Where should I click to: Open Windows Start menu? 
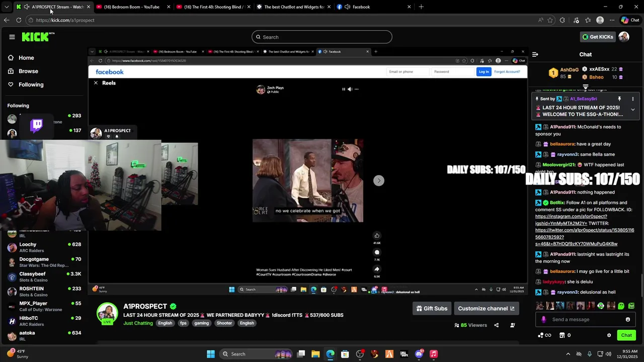pyautogui.click(x=211, y=354)
